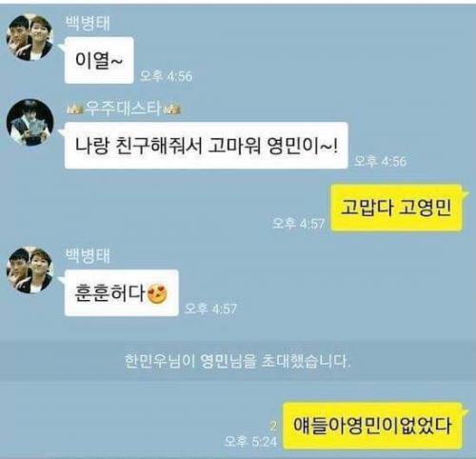Screen dimensions: 476x459
Task: Tap the left crown icon before 우주대스타
Action: [75, 110]
